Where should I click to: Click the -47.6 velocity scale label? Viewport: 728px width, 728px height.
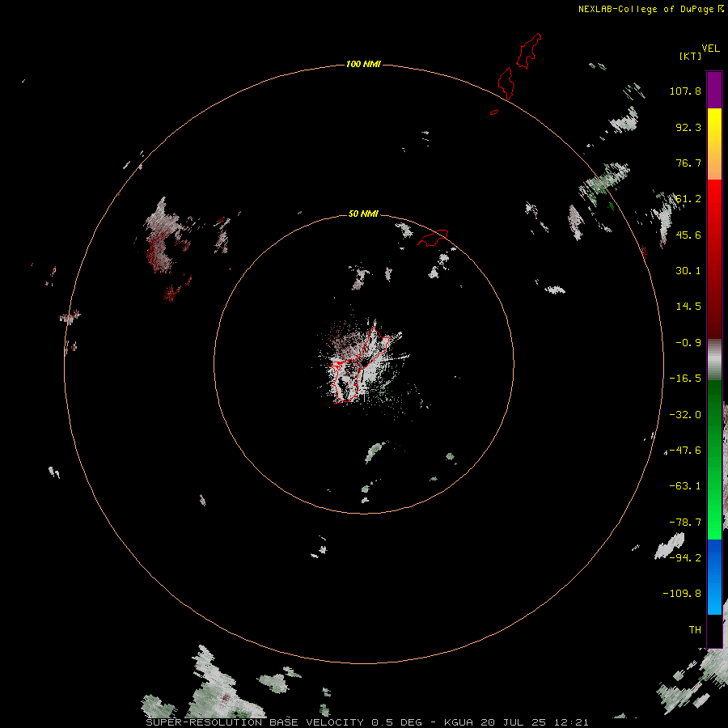point(685,451)
